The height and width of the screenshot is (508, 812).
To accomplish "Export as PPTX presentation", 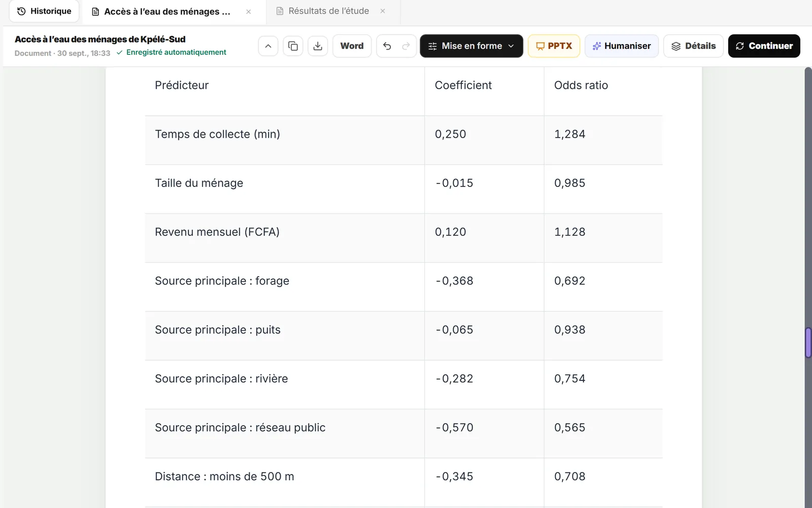I will click(x=554, y=46).
